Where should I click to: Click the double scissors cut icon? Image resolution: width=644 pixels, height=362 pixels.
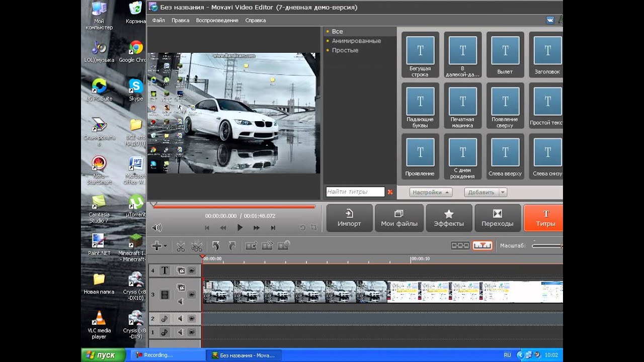coord(197,246)
